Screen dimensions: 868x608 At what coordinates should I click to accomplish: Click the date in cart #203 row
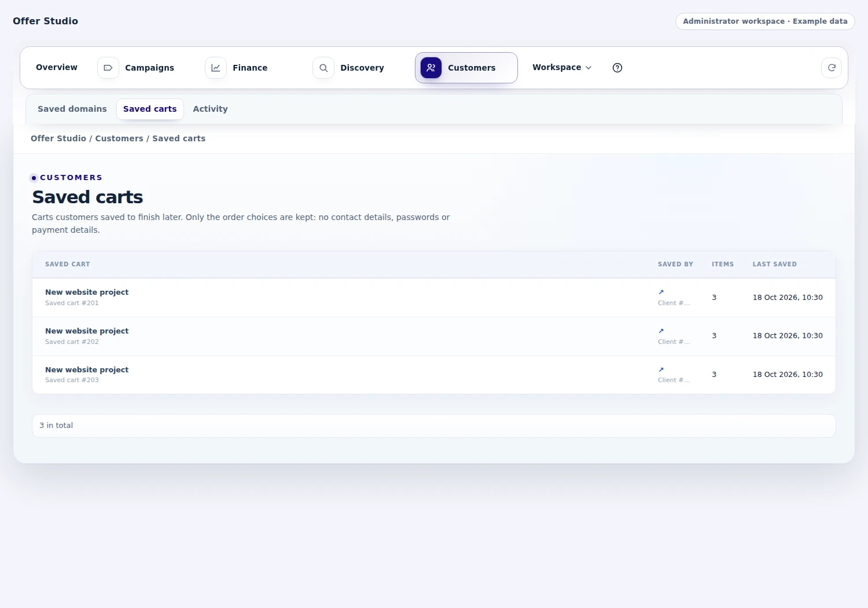788,375
